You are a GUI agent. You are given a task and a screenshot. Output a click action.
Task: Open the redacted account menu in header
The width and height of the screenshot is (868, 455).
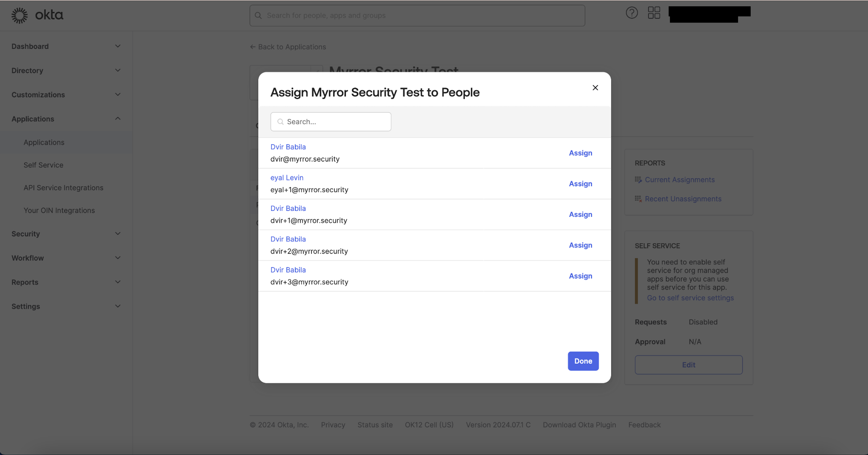coord(709,14)
